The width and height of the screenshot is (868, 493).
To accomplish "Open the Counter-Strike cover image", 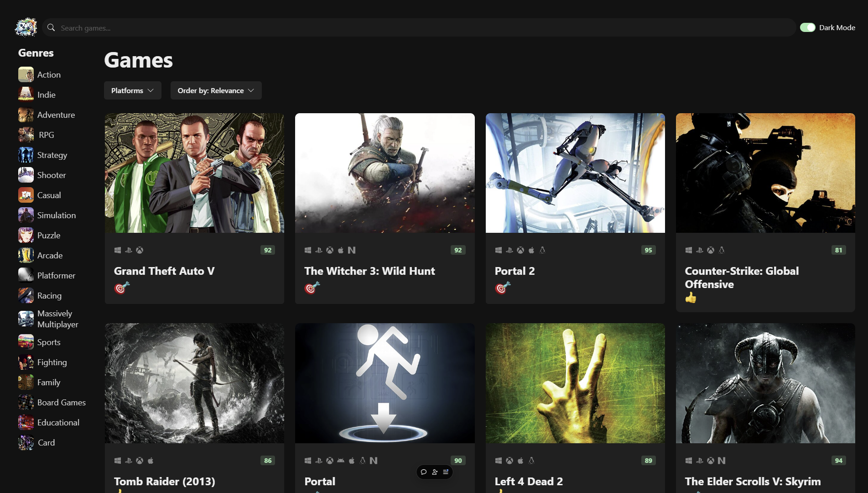I will pos(765,173).
